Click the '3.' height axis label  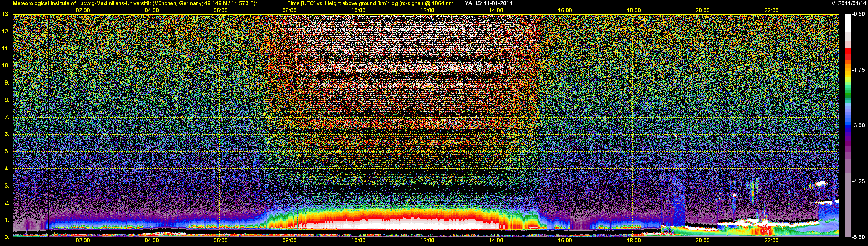coord(7,186)
